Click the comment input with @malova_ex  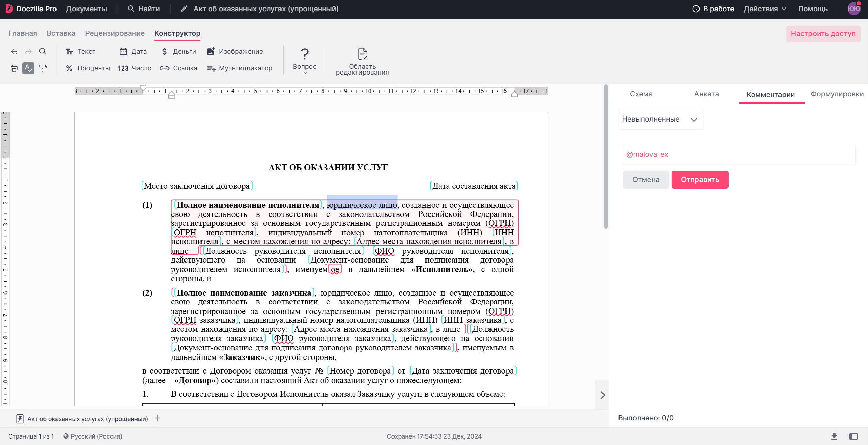739,154
